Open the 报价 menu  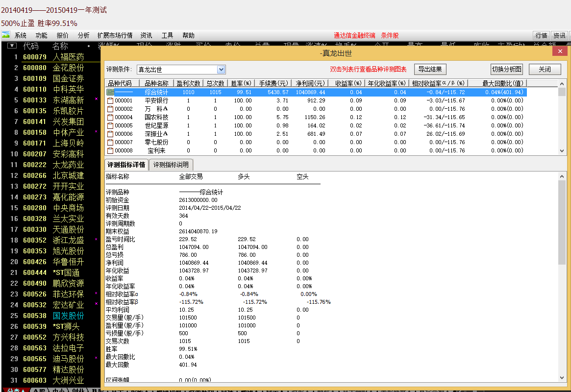point(63,35)
